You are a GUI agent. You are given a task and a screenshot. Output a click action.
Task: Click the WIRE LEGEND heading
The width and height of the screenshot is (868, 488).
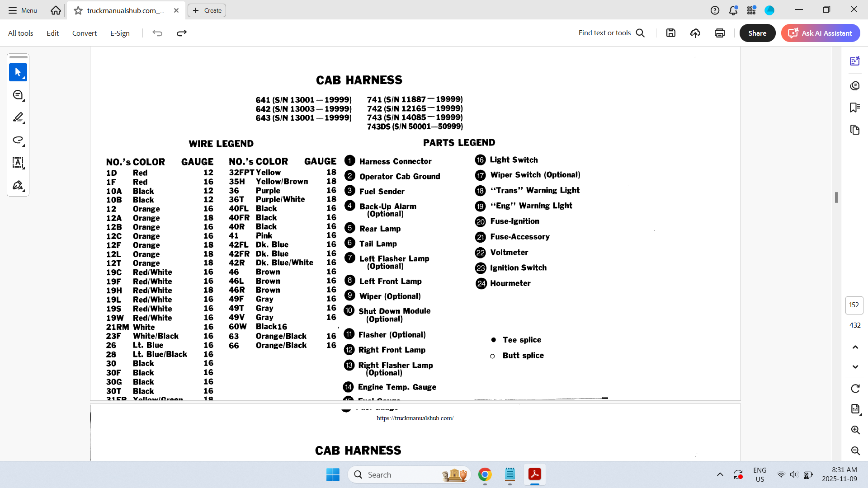[x=221, y=144]
